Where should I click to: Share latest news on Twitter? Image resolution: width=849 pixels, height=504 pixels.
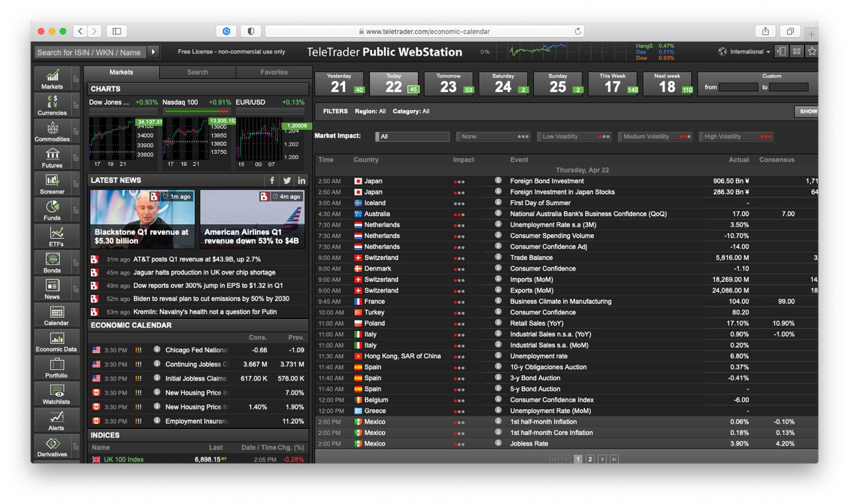[x=287, y=180]
